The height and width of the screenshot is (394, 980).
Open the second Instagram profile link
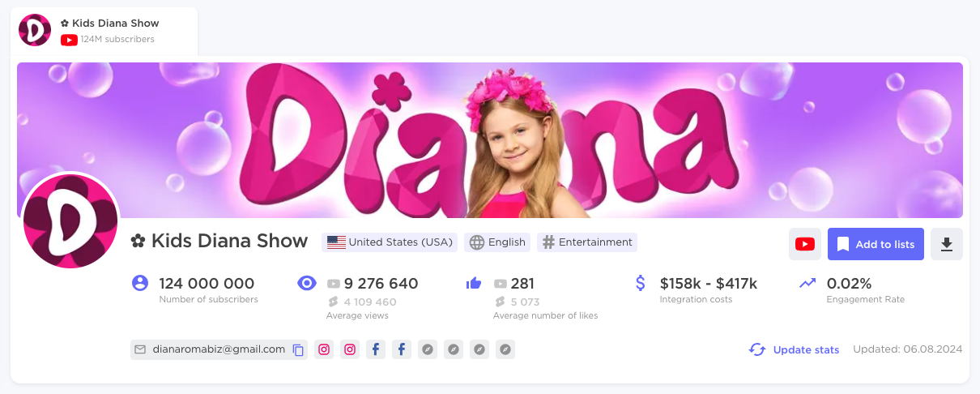click(350, 349)
